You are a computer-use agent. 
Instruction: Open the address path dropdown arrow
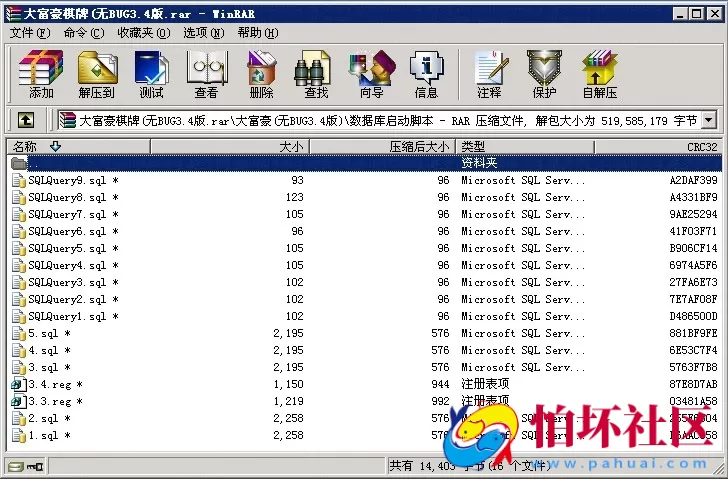(x=708, y=121)
